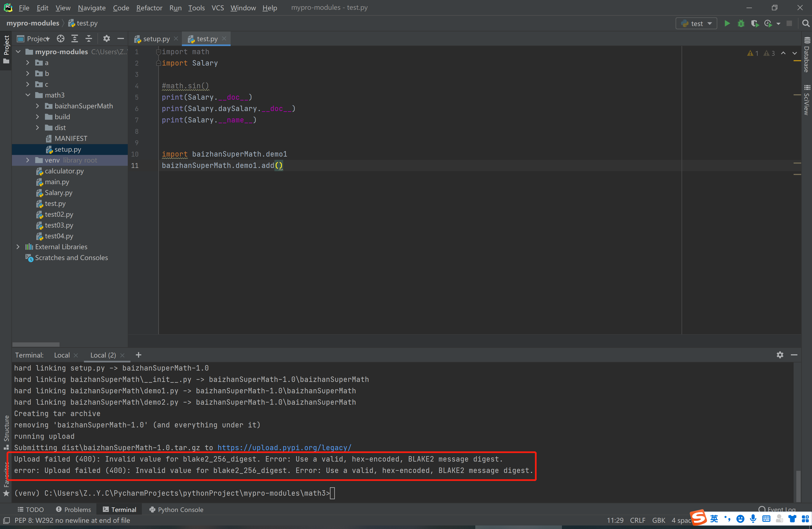This screenshot has height=529, width=812.
Task: Close the test.py editor tab
Action: click(224, 38)
